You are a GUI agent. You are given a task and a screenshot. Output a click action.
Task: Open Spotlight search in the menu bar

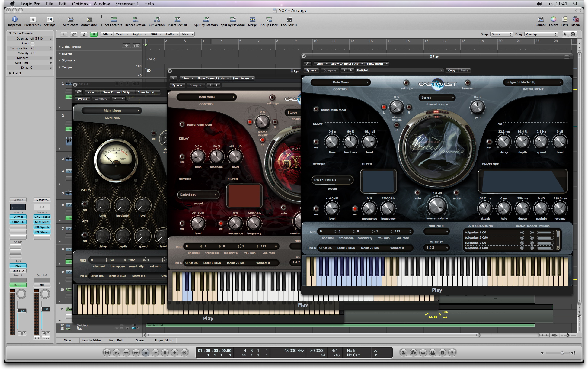[x=575, y=4]
